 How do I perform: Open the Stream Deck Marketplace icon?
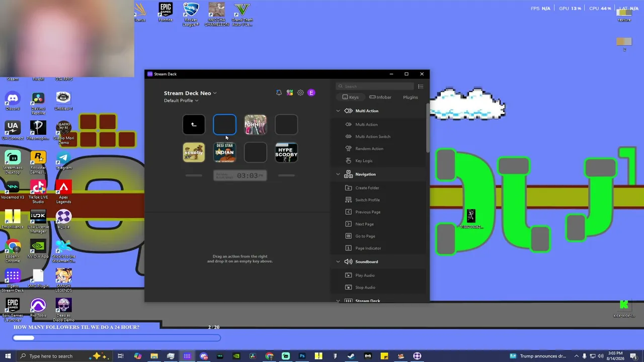(x=290, y=93)
